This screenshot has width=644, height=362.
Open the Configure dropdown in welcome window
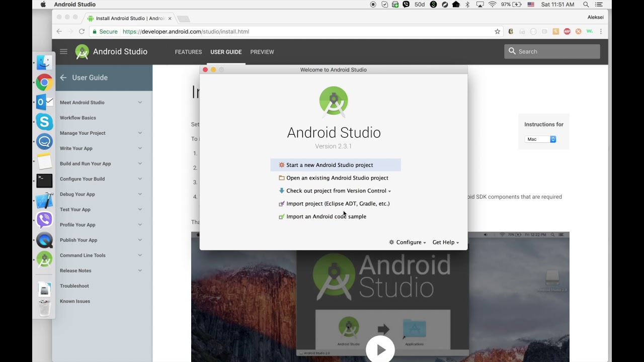point(408,242)
